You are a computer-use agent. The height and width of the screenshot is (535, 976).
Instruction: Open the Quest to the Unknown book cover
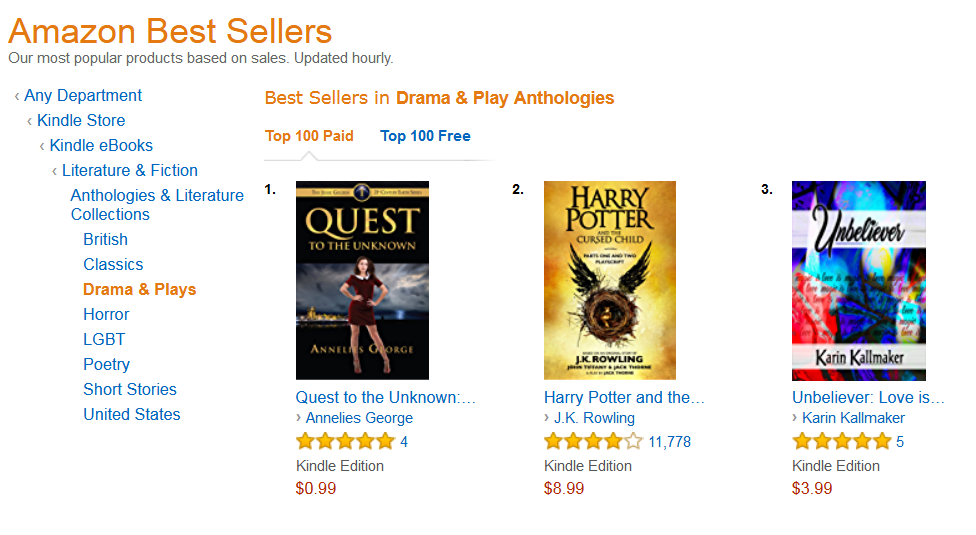coord(362,280)
